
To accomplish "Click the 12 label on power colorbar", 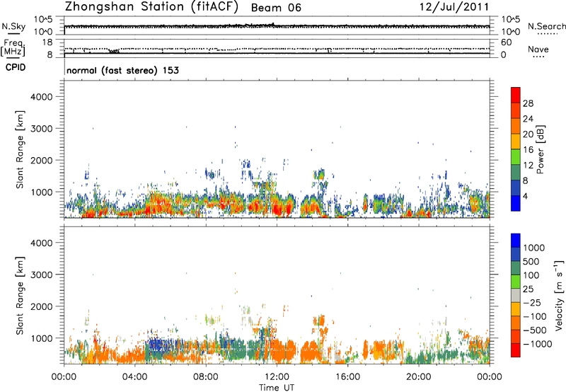I will pyautogui.click(x=528, y=166).
